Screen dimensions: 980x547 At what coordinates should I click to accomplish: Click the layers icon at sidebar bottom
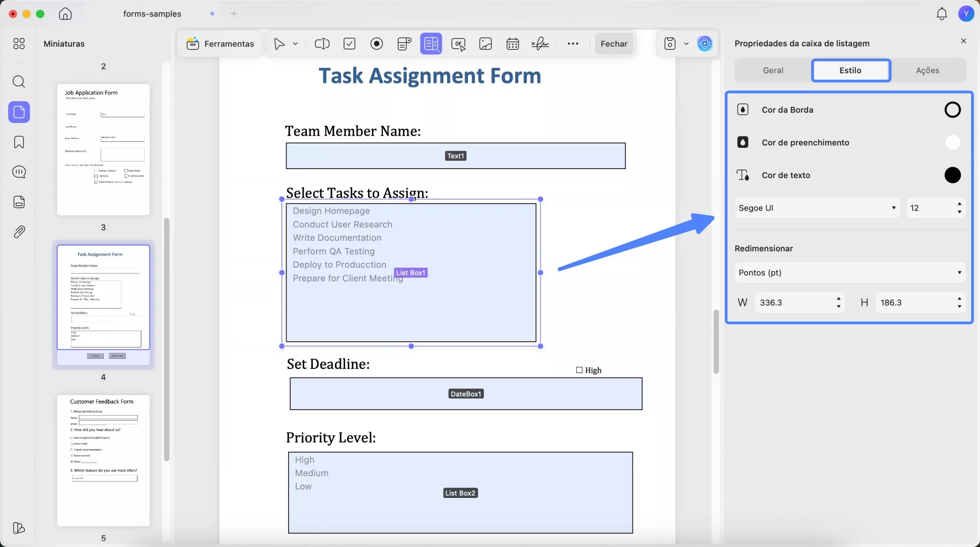coord(19,528)
